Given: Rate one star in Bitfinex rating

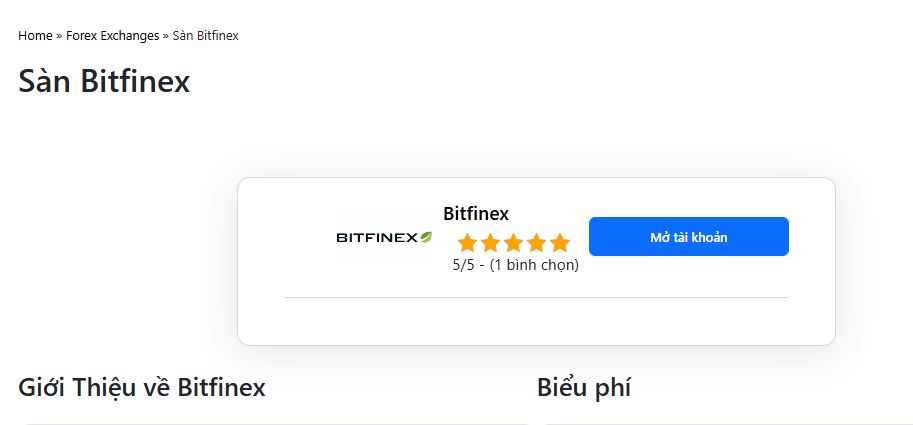Looking at the screenshot, I should pyautogui.click(x=467, y=242).
